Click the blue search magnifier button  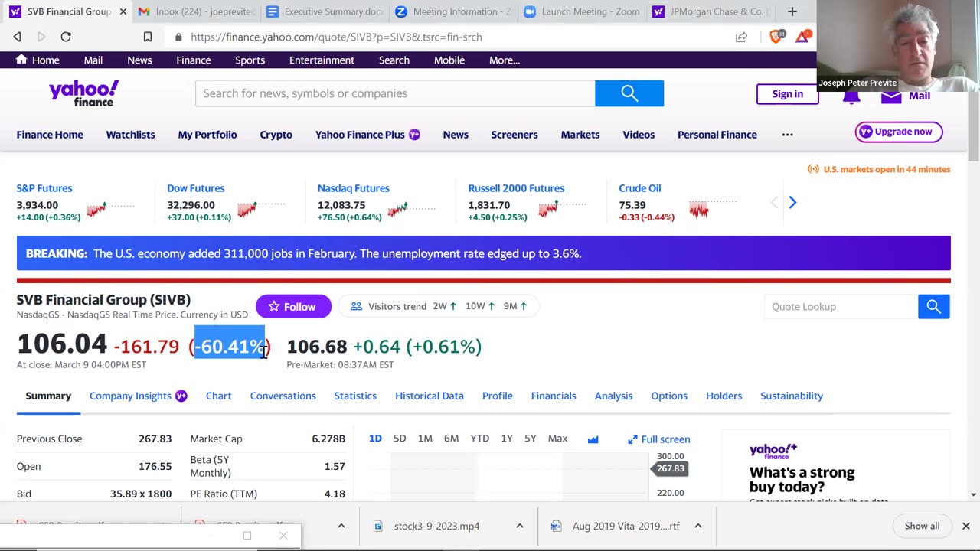[x=629, y=93]
